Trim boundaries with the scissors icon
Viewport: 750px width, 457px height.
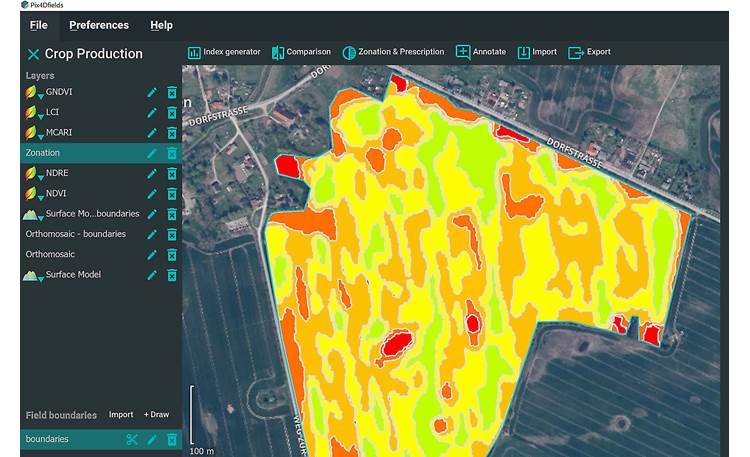coord(132,439)
